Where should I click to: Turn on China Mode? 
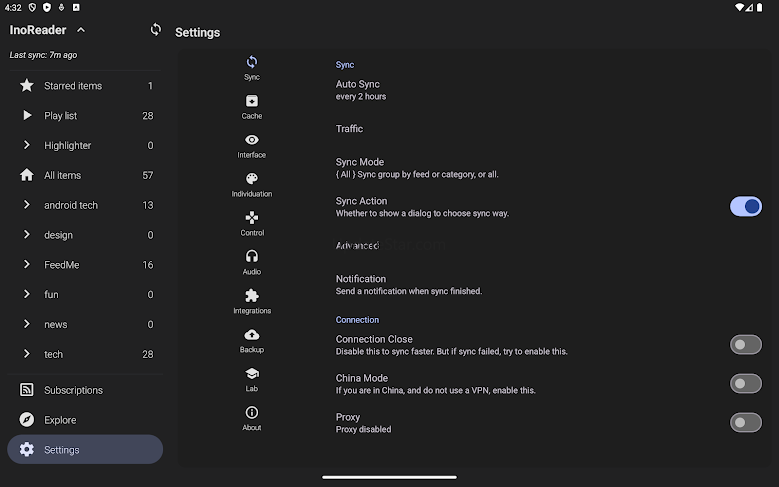point(745,384)
